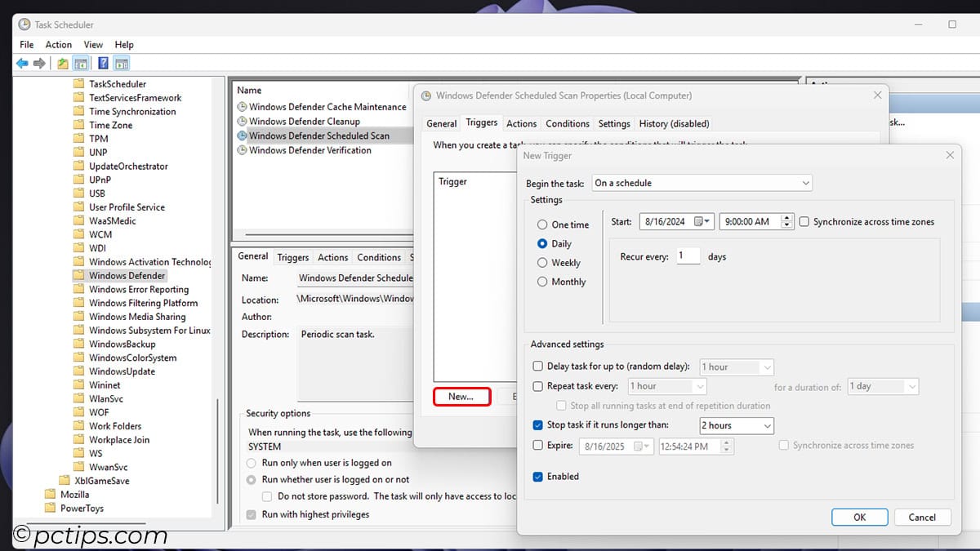Enable the Repeat task every checkbox
The height and width of the screenshot is (551, 980).
click(537, 386)
